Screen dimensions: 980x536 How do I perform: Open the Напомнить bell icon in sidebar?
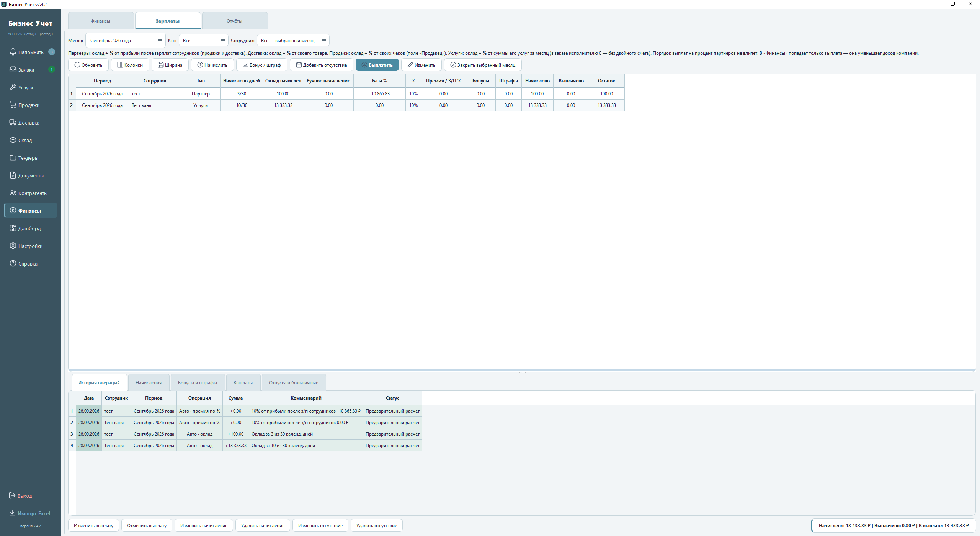click(13, 52)
